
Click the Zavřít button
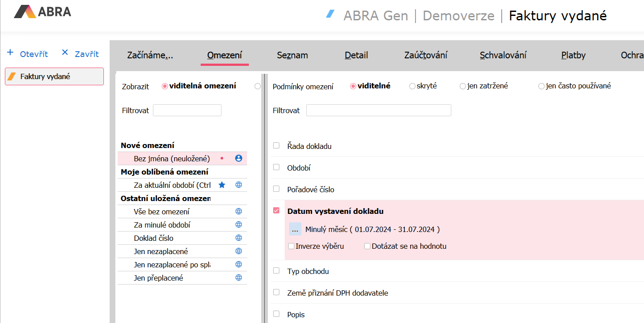click(x=80, y=54)
